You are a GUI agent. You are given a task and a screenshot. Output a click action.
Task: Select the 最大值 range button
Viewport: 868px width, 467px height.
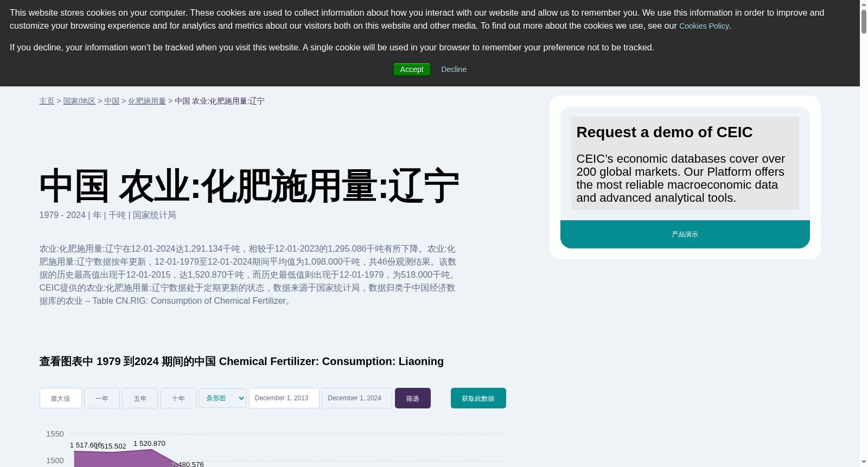[61, 398]
